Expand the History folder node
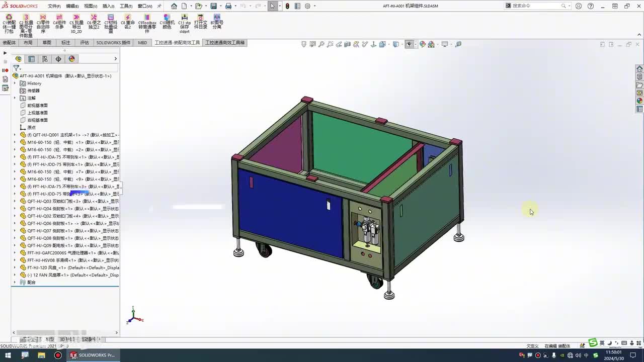Image resolution: width=644 pixels, height=362 pixels. [x=15, y=83]
